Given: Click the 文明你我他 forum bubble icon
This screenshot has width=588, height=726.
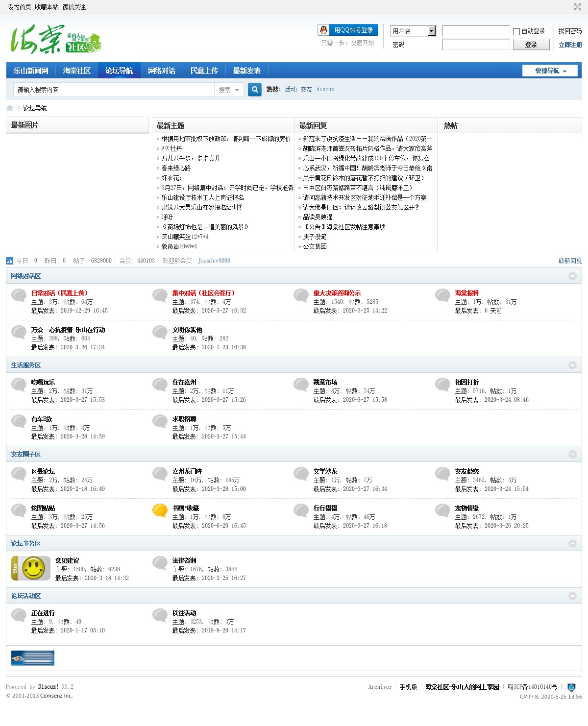Looking at the screenshot, I should (160, 332).
